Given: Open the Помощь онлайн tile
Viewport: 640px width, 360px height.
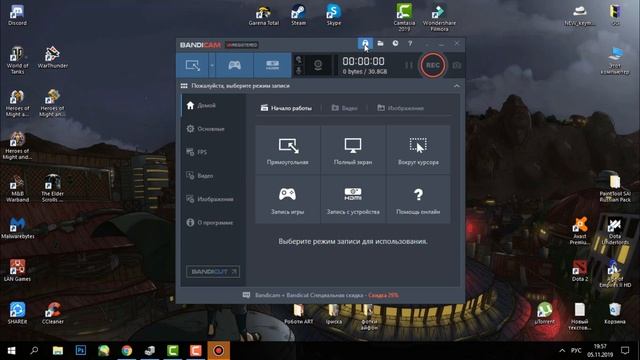Looking at the screenshot, I should pyautogui.click(x=418, y=200).
